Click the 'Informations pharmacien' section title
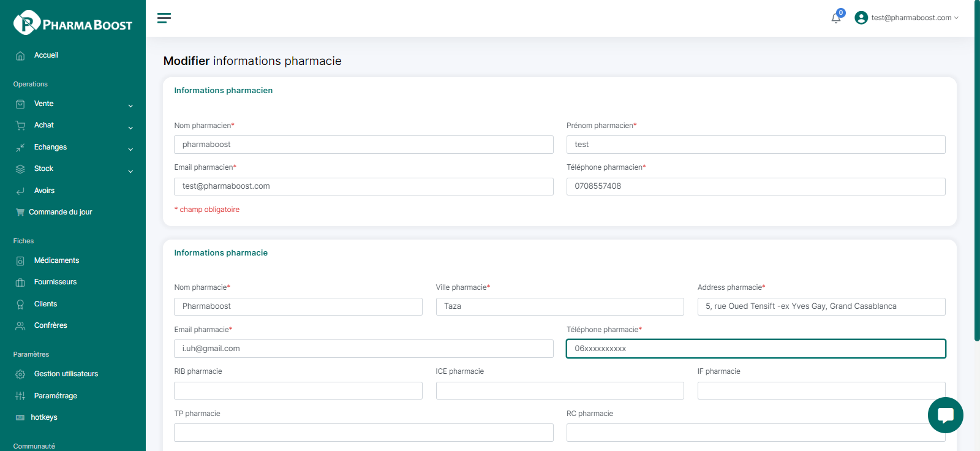Viewport: 980px width, 451px height. [x=224, y=90]
